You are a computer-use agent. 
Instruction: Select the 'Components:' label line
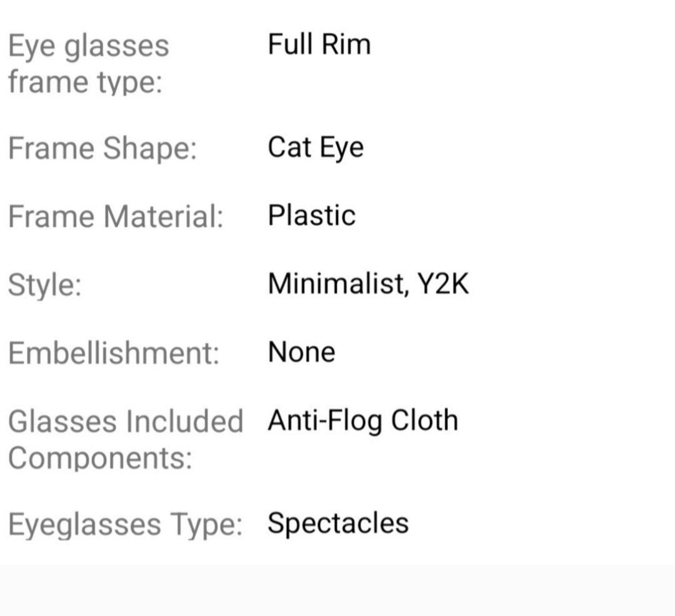click(x=100, y=458)
